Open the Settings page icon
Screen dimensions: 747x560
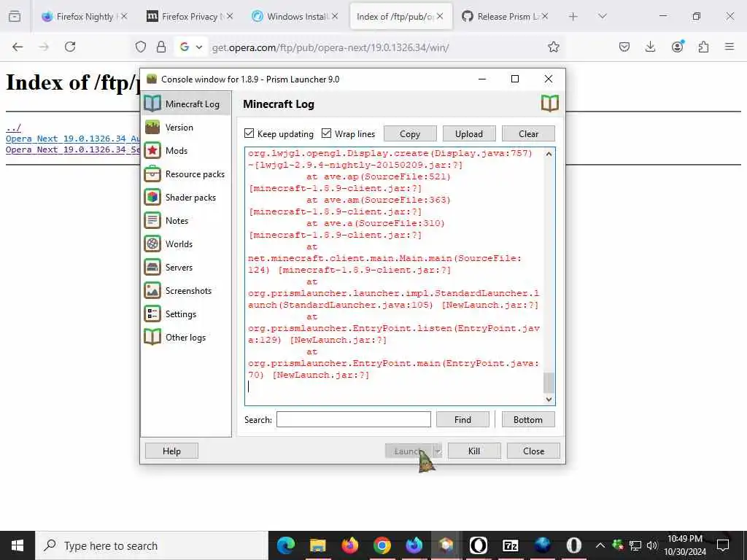[152, 314]
